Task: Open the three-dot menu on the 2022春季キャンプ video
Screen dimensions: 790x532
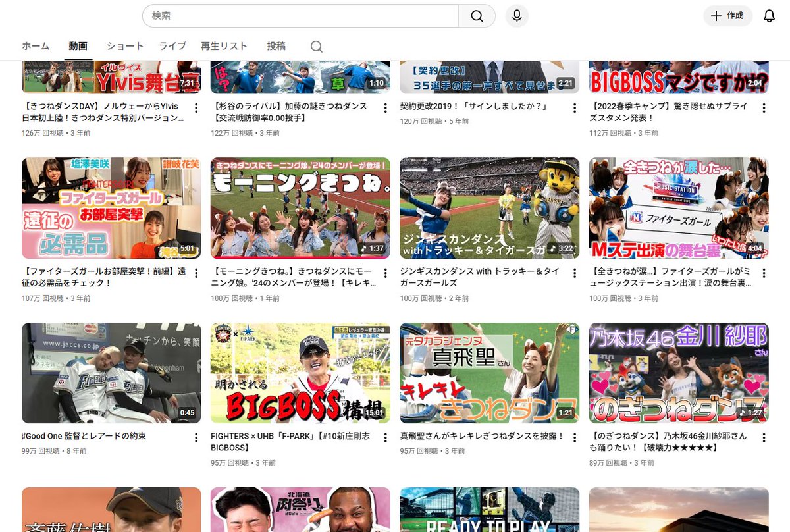Action: (763, 108)
